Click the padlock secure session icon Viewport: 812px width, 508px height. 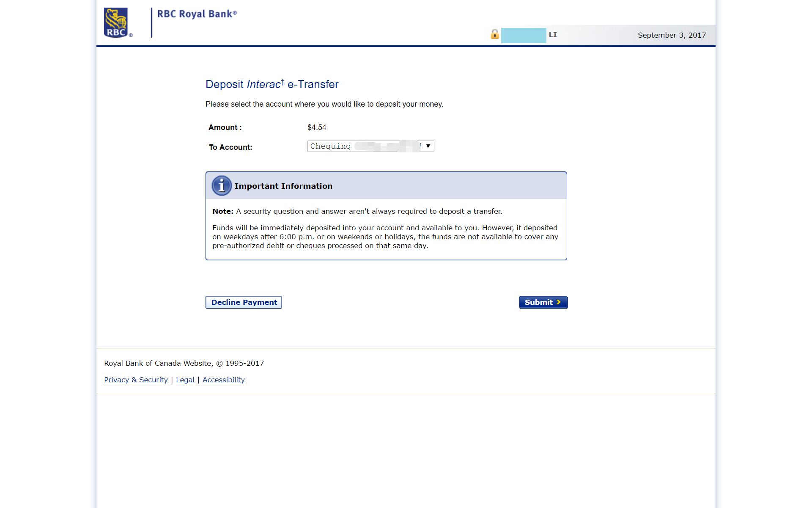click(x=494, y=34)
